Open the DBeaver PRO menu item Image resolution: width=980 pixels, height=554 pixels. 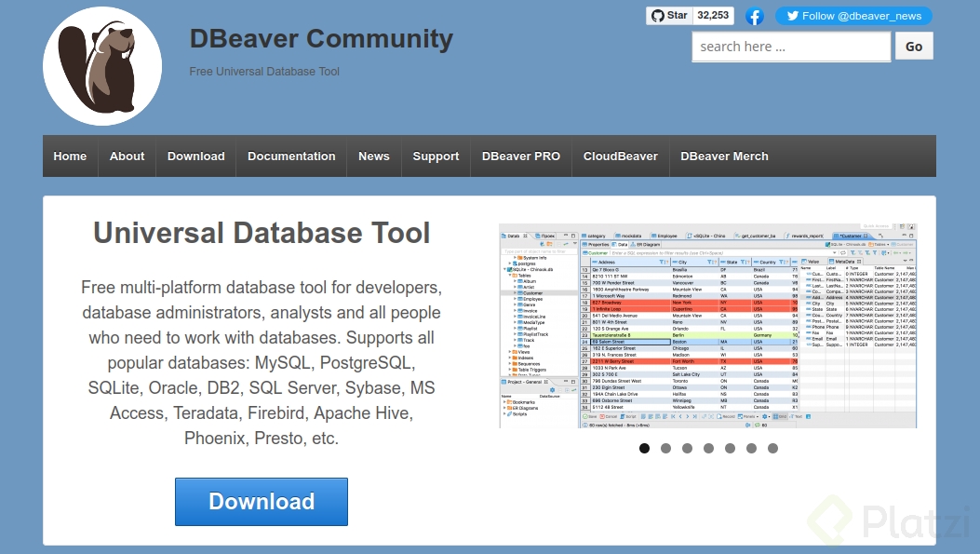point(521,156)
